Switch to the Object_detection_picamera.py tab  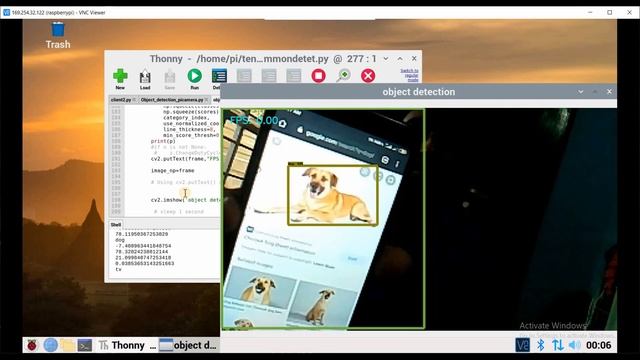pos(172,100)
